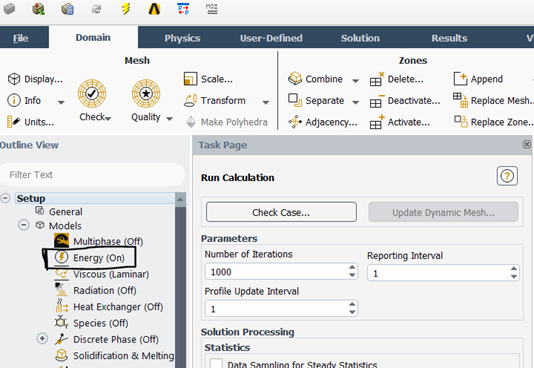Open the Transform dropdown arrow
The height and width of the screenshot is (368, 534).
pyautogui.click(x=266, y=102)
